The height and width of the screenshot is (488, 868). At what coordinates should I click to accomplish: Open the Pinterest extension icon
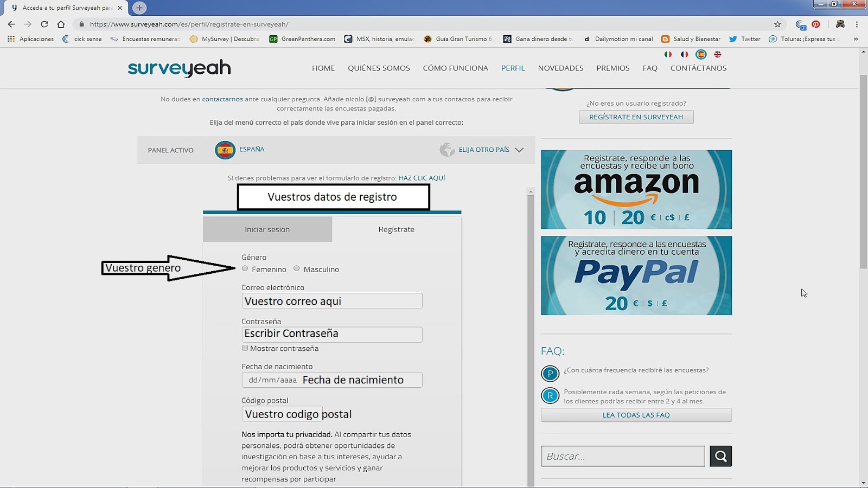pos(816,24)
